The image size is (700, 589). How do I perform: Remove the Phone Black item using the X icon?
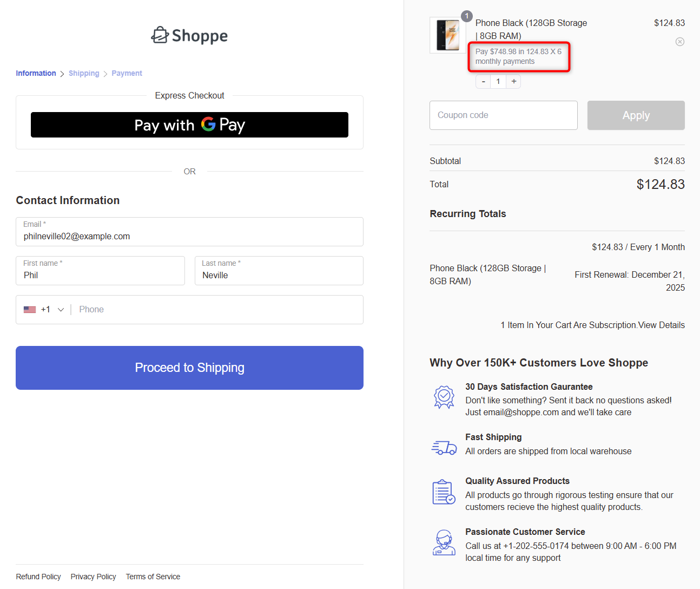[x=680, y=41]
